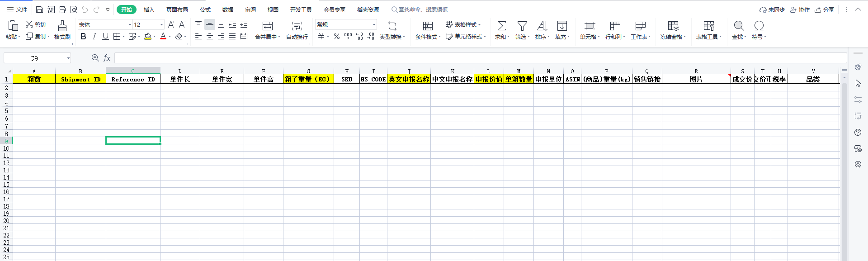
Task: Click the decrease decimal places icon
Action: (x=371, y=36)
